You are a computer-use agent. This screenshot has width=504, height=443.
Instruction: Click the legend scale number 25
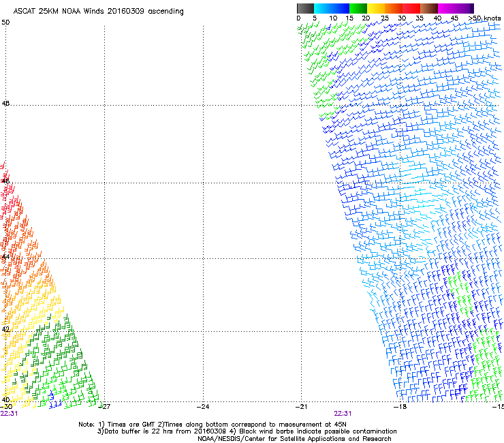(x=385, y=18)
